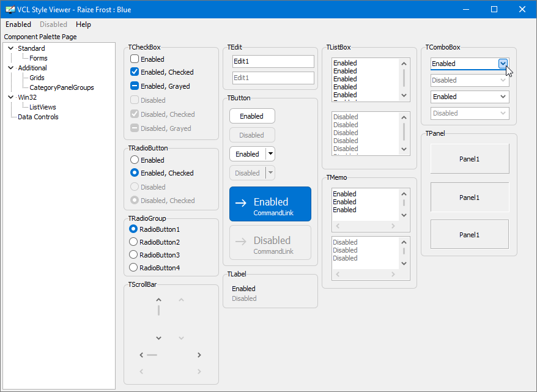Select RadioButton3 in TRadioGroup

133,255
